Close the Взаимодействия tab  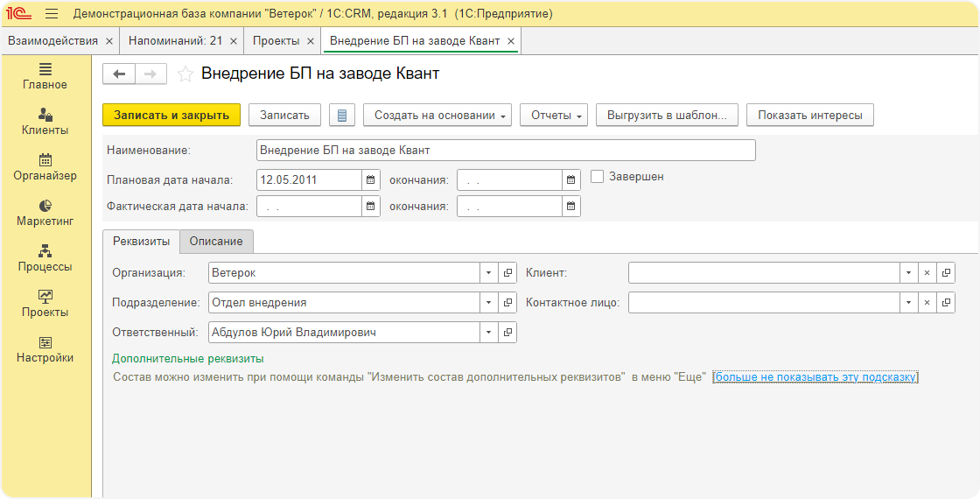(x=108, y=41)
